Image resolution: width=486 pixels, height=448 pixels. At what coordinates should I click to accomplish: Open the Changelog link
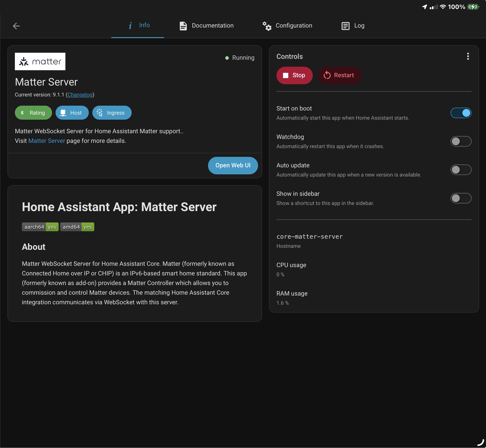pyautogui.click(x=80, y=95)
